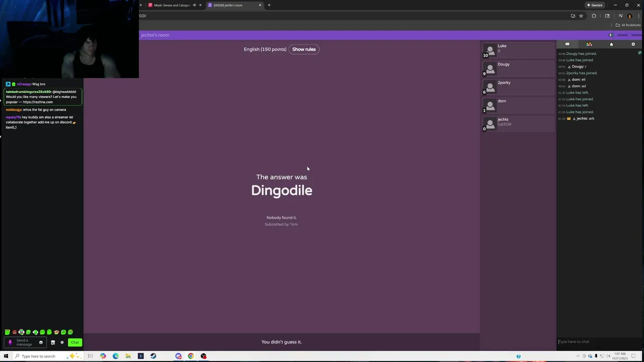Select jechts's player card
The width and height of the screenshot is (644, 362).
(518, 124)
